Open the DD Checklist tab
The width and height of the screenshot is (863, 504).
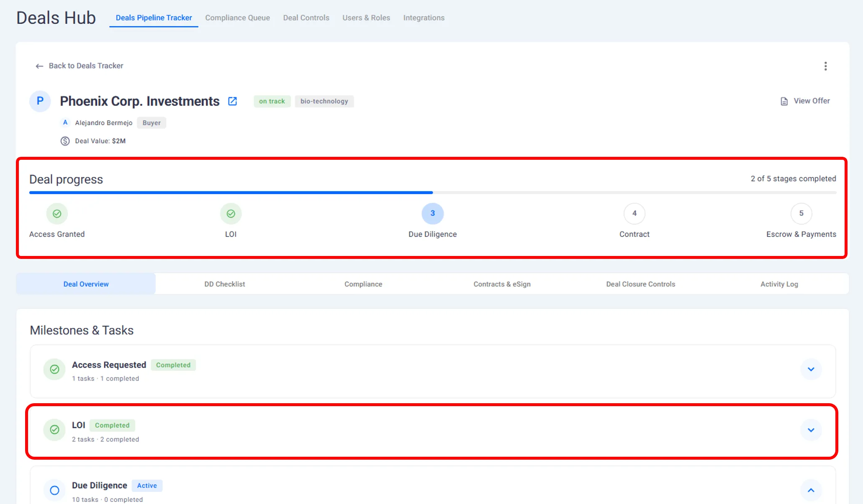[224, 284]
